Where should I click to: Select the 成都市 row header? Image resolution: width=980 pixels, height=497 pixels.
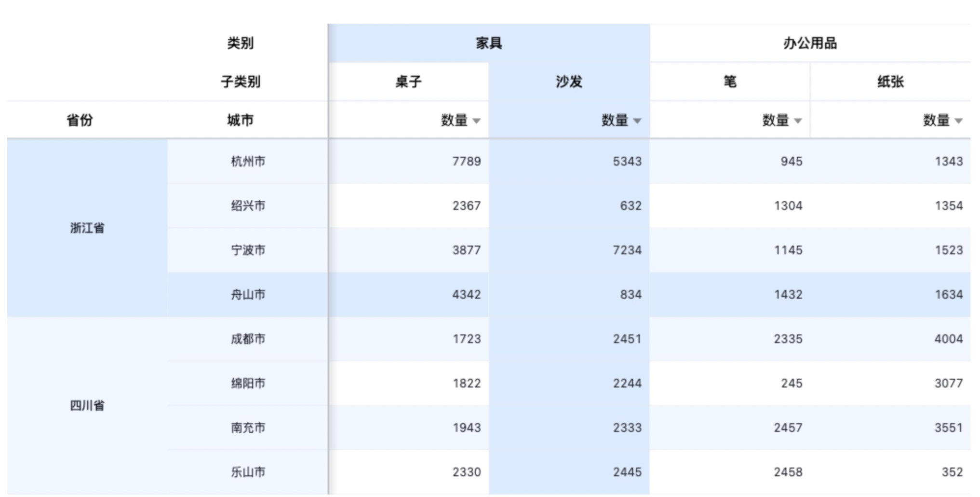[x=248, y=339]
